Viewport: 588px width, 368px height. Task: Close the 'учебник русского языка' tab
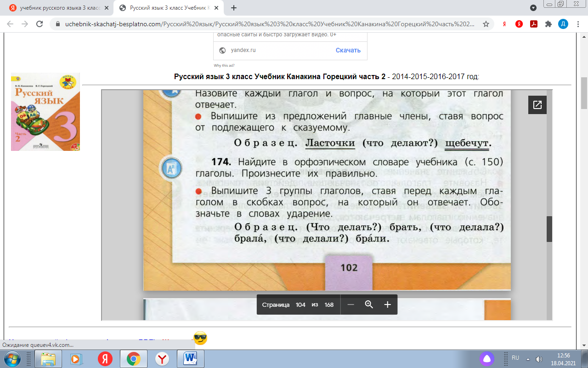coord(106,8)
